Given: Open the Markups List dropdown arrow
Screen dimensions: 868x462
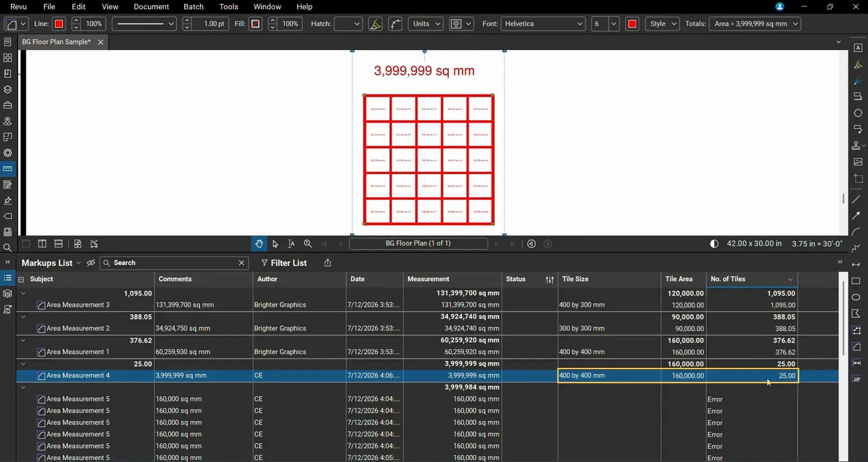Looking at the screenshot, I should (78, 263).
